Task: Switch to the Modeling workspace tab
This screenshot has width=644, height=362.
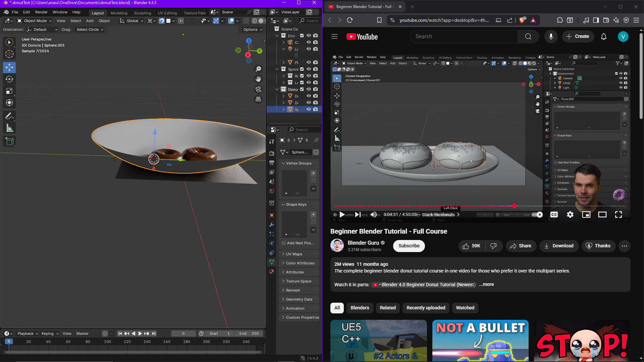Action: pos(119,13)
